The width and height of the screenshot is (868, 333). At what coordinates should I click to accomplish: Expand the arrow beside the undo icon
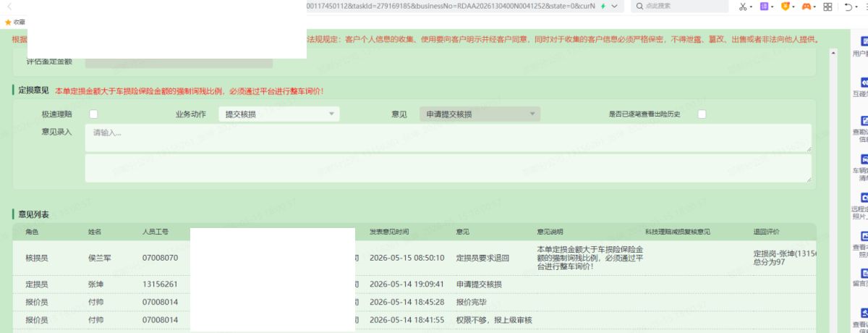point(856,6)
